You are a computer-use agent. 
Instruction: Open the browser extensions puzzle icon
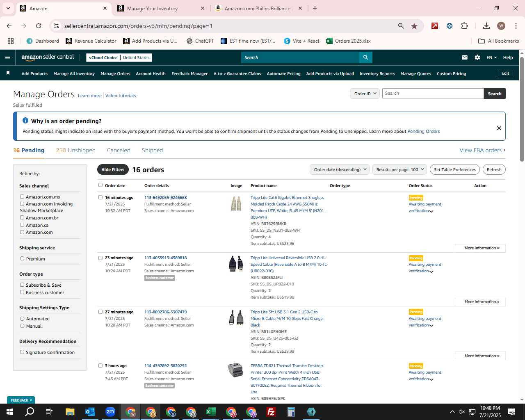[464, 26]
